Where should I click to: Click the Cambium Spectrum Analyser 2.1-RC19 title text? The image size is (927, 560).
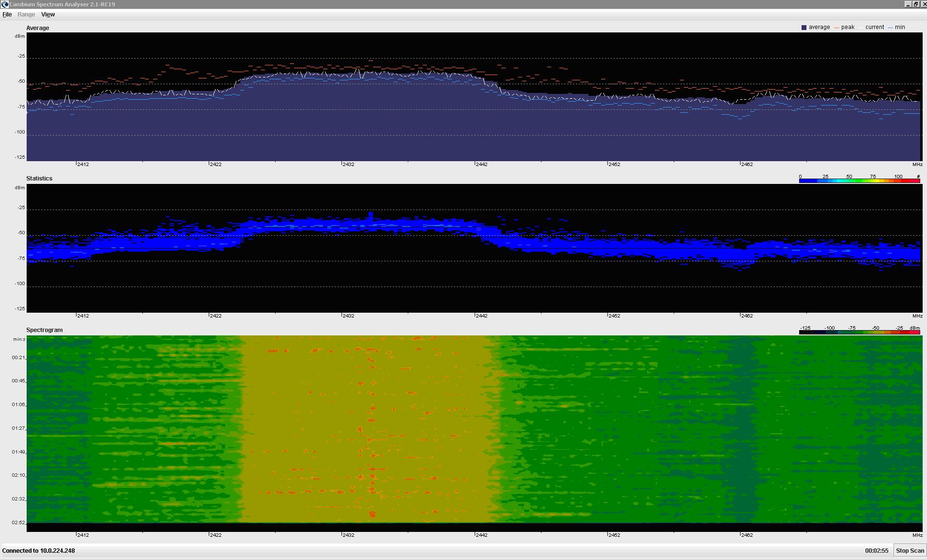coord(62,4)
